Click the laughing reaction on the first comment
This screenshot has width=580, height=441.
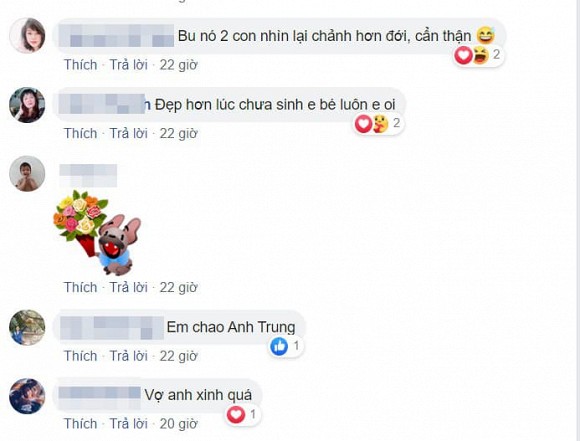point(480,56)
